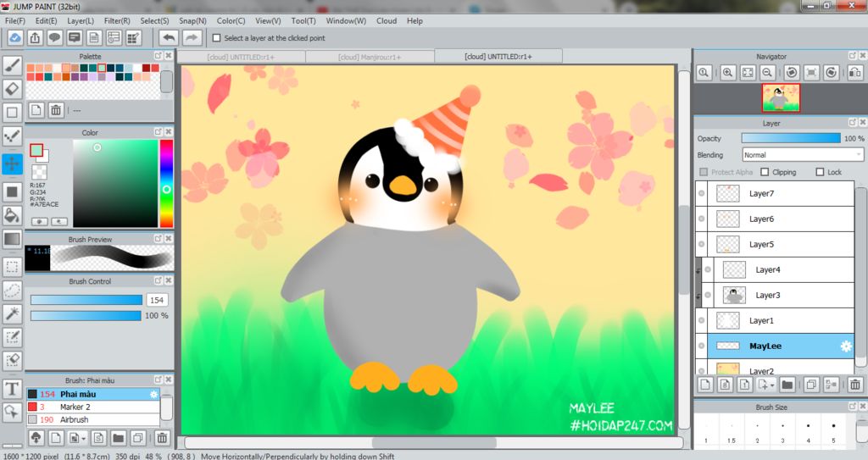The image size is (868, 460).
Task: Activate the Text tool
Action: tap(12, 389)
